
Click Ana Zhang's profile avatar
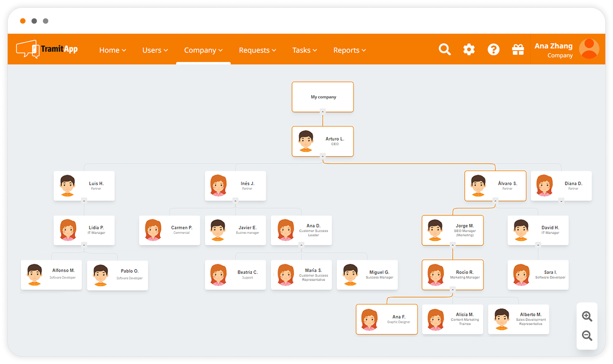(589, 49)
